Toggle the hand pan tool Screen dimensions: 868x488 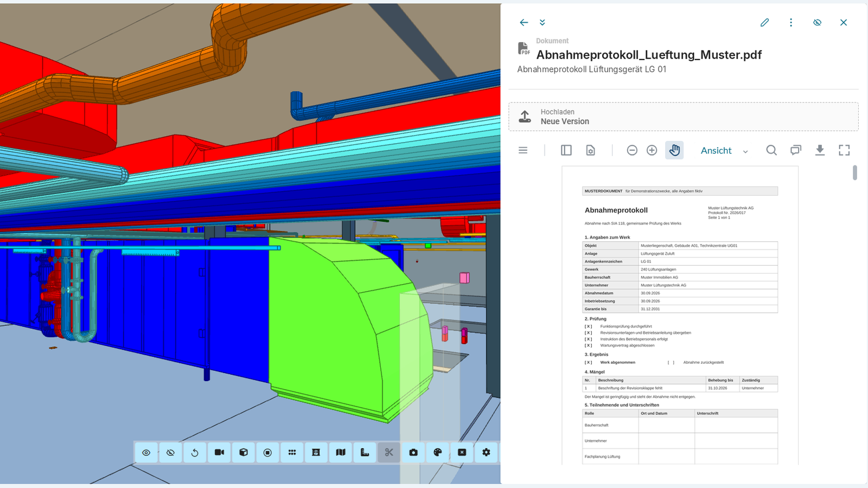coord(674,150)
